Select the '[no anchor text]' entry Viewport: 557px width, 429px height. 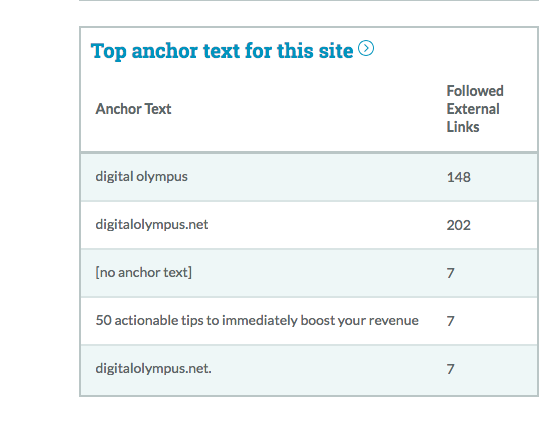click(x=144, y=272)
